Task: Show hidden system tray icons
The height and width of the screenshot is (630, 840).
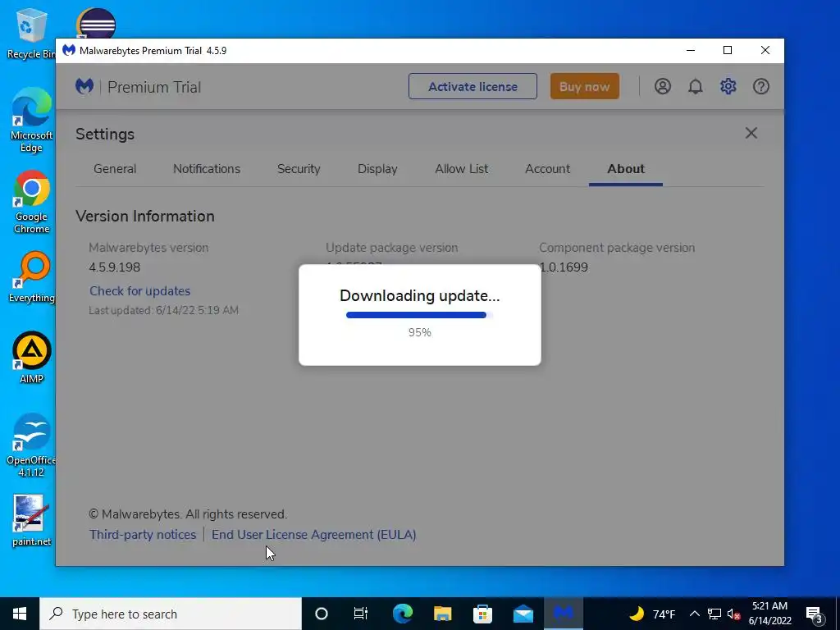Action: click(694, 614)
